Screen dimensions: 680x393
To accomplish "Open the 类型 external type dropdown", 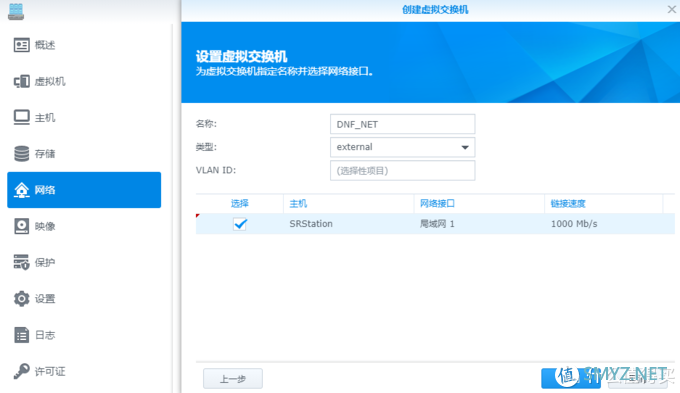I will pyautogui.click(x=402, y=147).
